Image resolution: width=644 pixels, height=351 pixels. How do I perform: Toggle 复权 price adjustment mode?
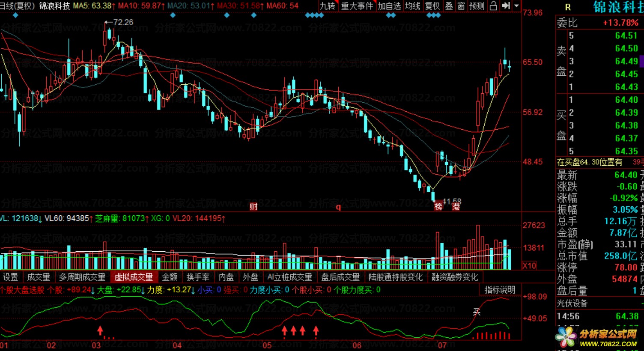(x=432, y=6)
